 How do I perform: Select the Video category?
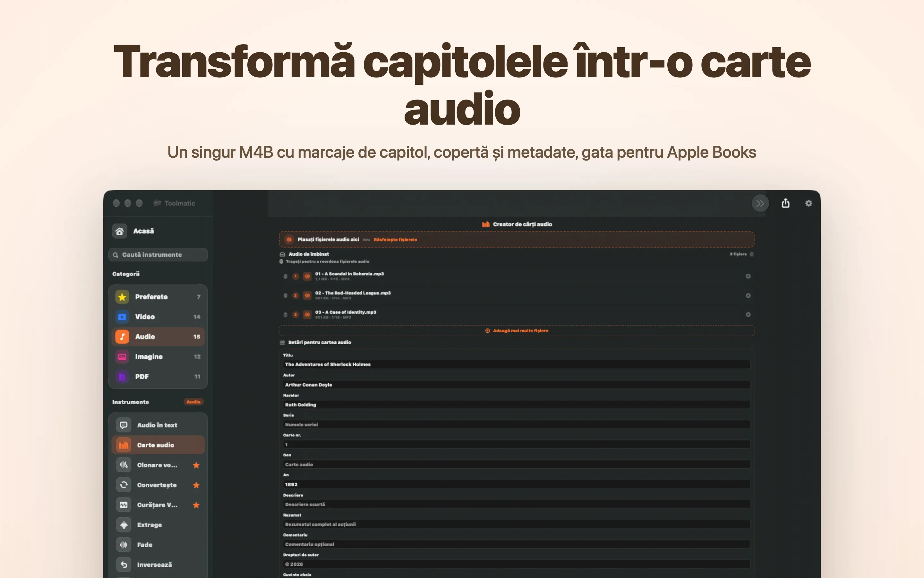pos(158,317)
